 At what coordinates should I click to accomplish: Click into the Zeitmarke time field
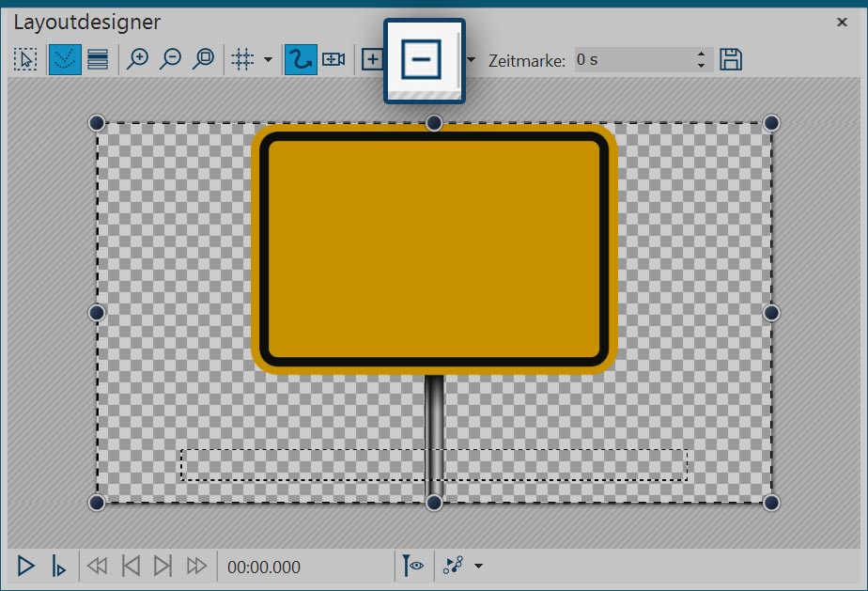click(x=629, y=60)
